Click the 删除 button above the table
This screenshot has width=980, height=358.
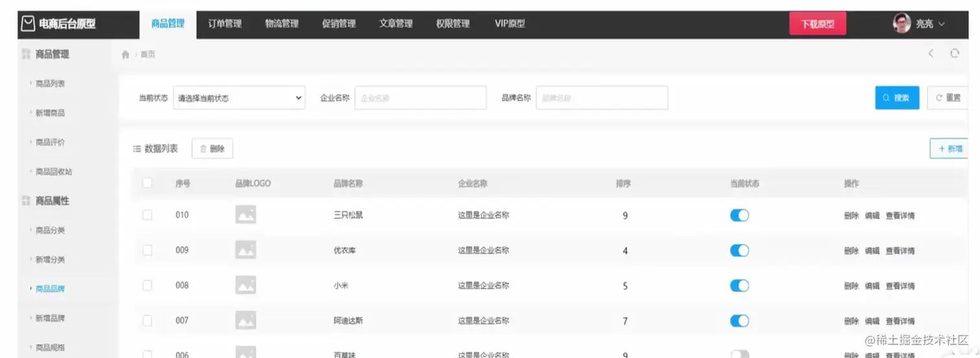pyautogui.click(x=213, y=149)
